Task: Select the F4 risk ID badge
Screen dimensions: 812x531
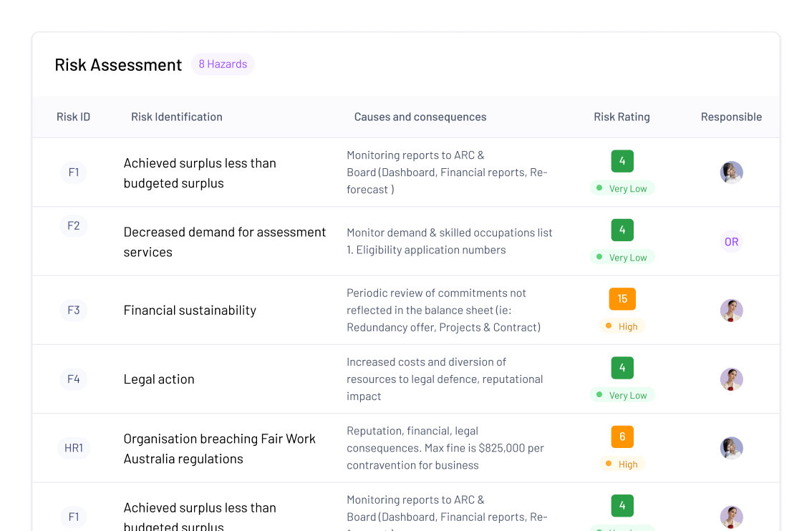Action: point(74,379)
